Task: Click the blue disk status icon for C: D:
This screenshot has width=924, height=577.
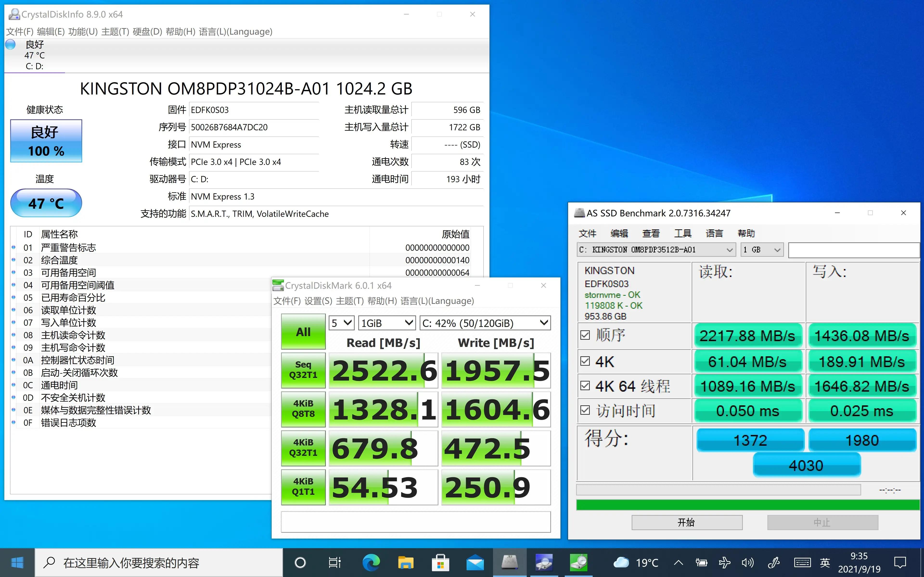Action: [x=11, y=45]
